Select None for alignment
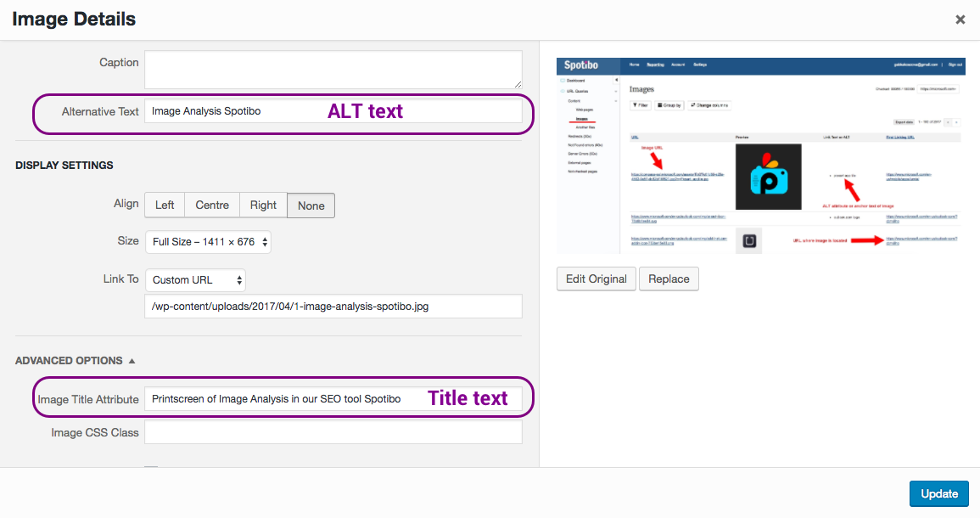980x518 pixels. 311,206
